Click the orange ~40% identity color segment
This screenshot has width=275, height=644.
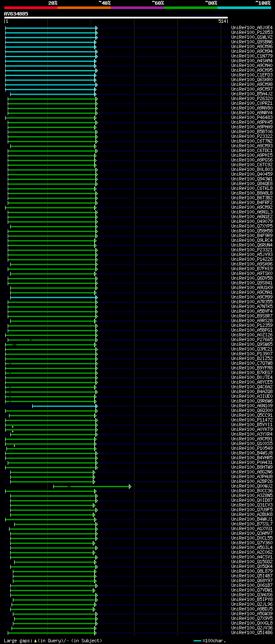point(84,7)
